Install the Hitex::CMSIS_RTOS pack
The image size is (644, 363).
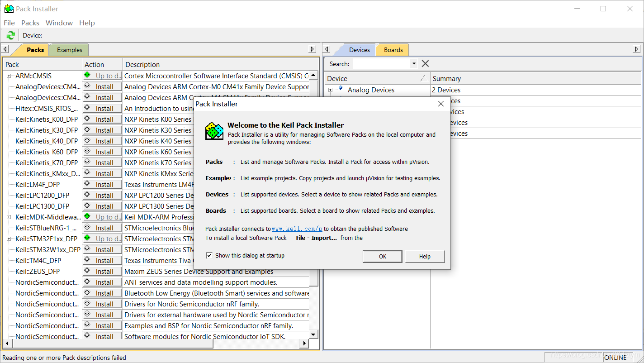(102, 109)
